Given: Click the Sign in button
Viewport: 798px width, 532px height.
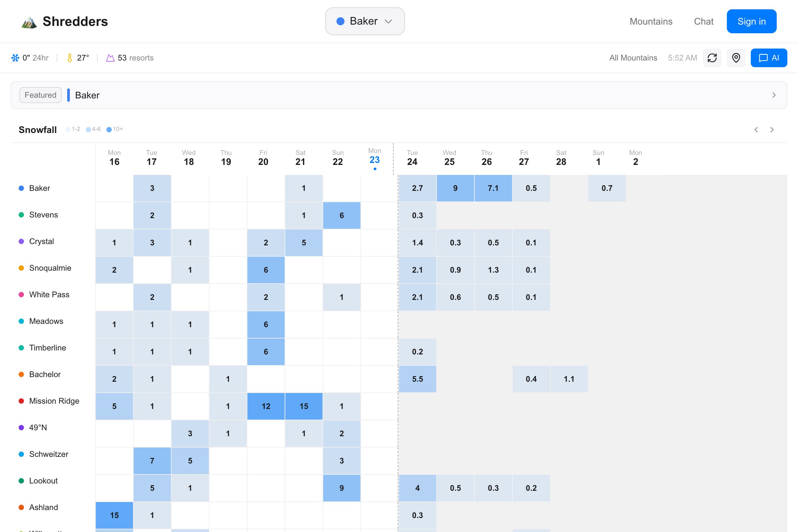Looking at the screenshot, I should [x=751, y=21].
